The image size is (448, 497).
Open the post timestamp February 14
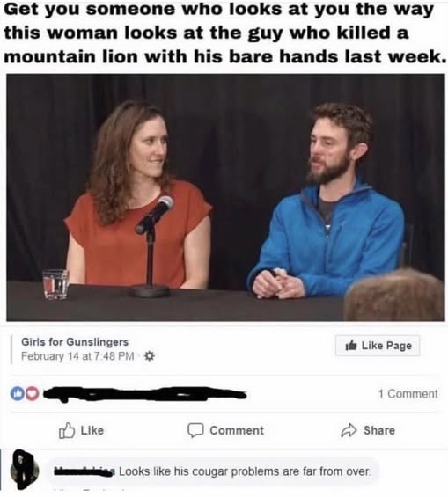[x=77, y=356]
